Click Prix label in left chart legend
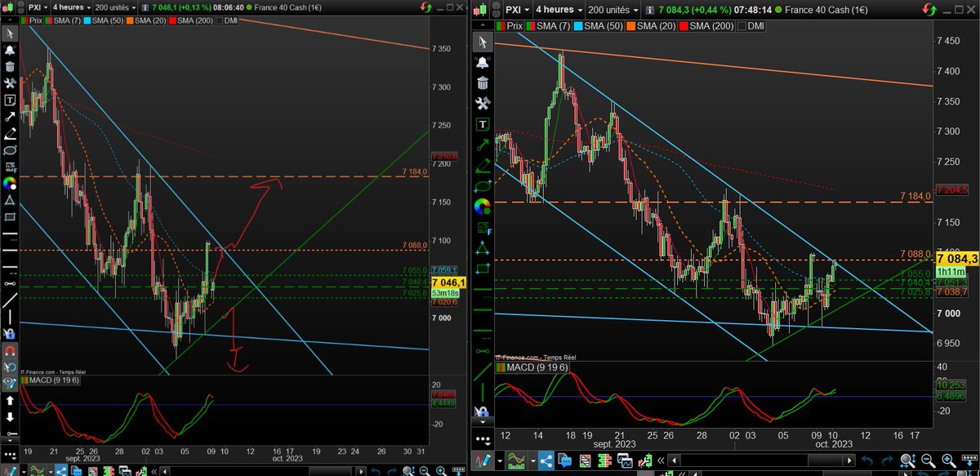 35,20
